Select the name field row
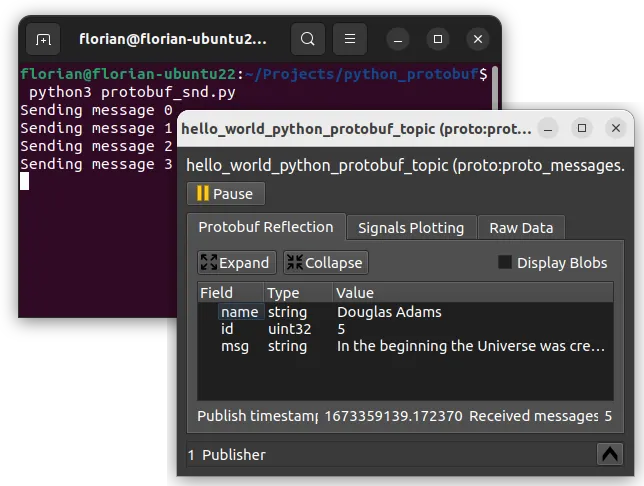 [240, 312]
